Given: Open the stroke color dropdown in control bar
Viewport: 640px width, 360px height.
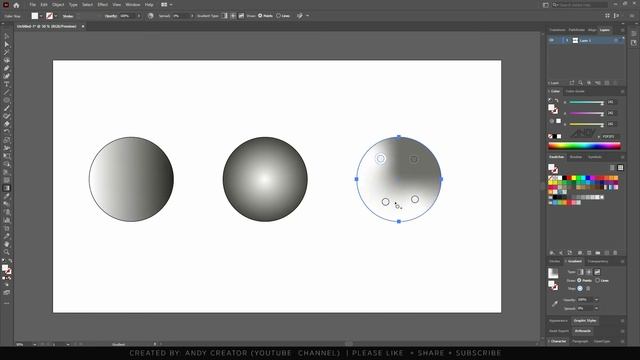Looking at the screenshot, I should coord(56,16).
